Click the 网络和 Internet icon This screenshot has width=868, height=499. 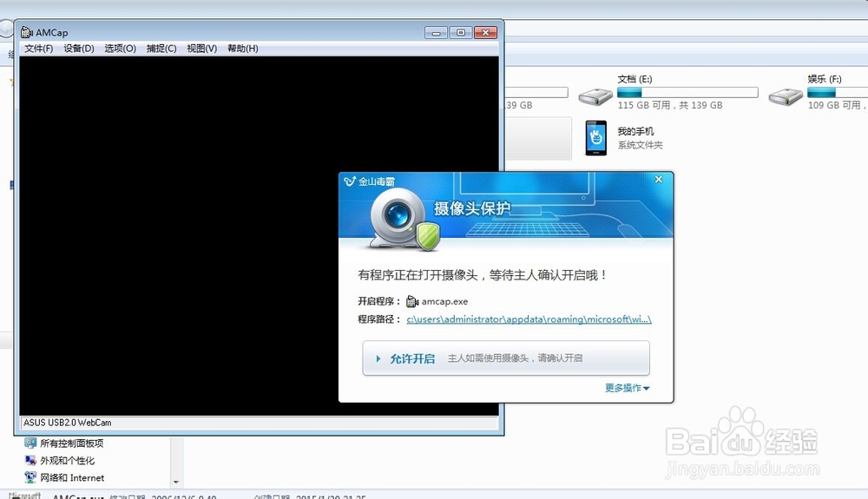click(30, 477)
